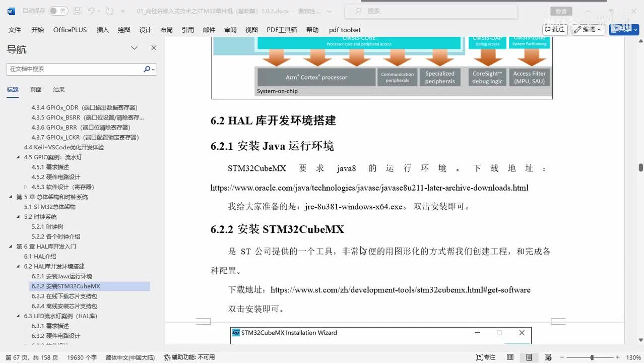Open the 编辑 mode dropdown
644x363 pixels.
click(x=588, y=29)
